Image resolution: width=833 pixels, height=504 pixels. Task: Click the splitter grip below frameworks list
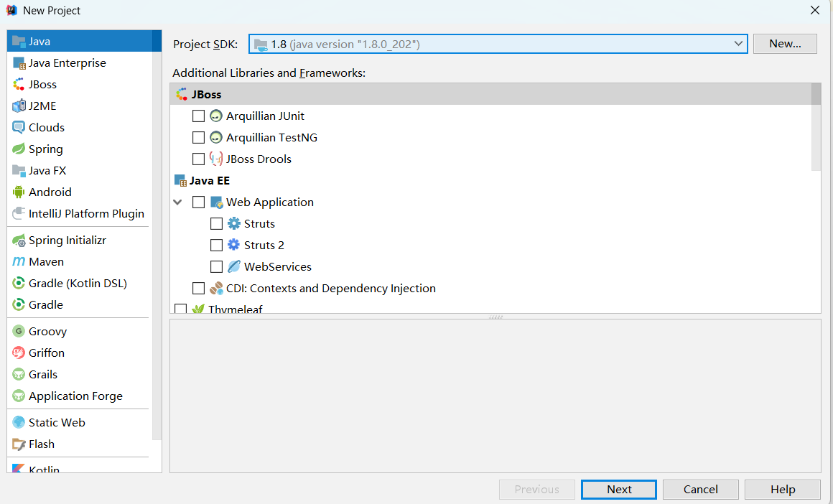(495, 317)
